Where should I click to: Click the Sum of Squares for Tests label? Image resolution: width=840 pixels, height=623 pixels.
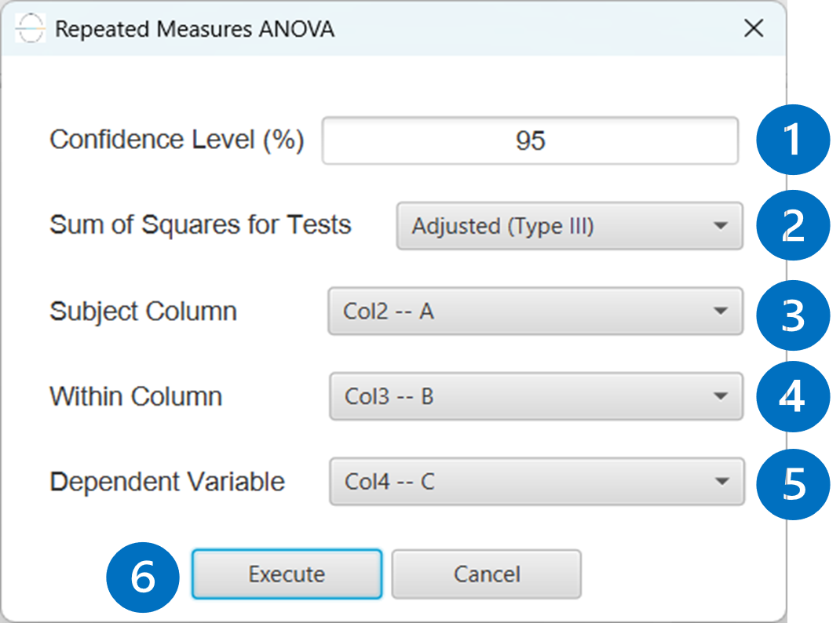[x=200, y=224]
